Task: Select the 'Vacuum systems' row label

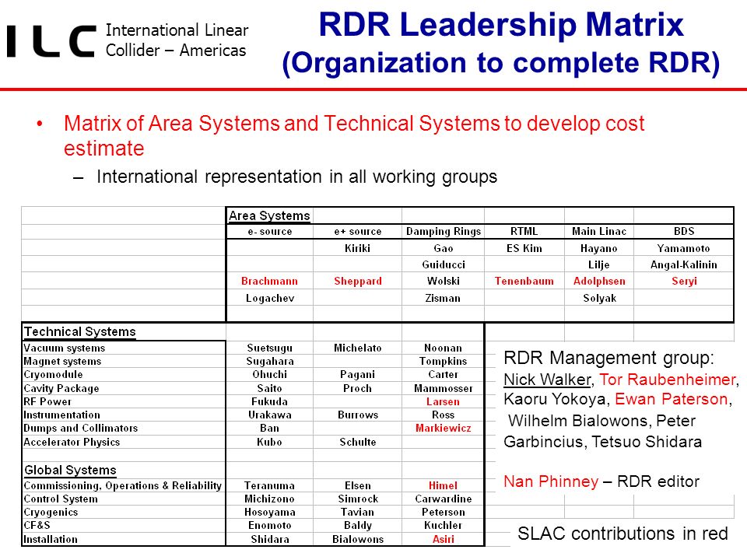Action: coord(65,348)
